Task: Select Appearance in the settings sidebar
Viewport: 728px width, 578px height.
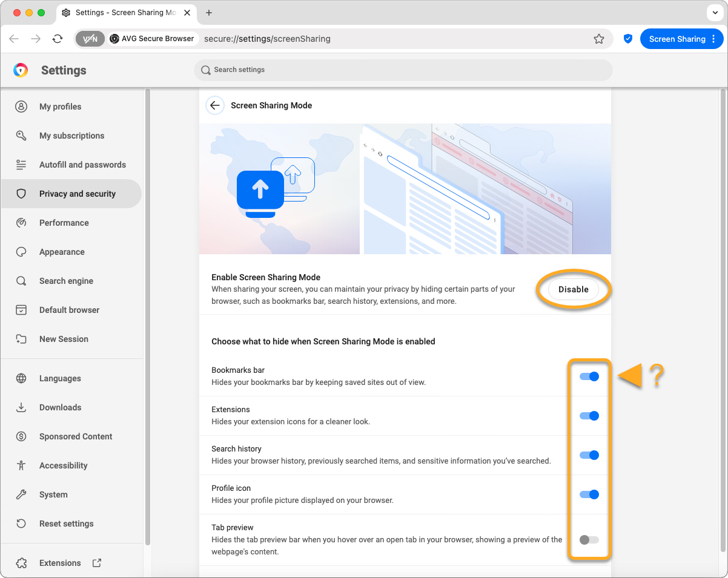Action: click(62, 252)
